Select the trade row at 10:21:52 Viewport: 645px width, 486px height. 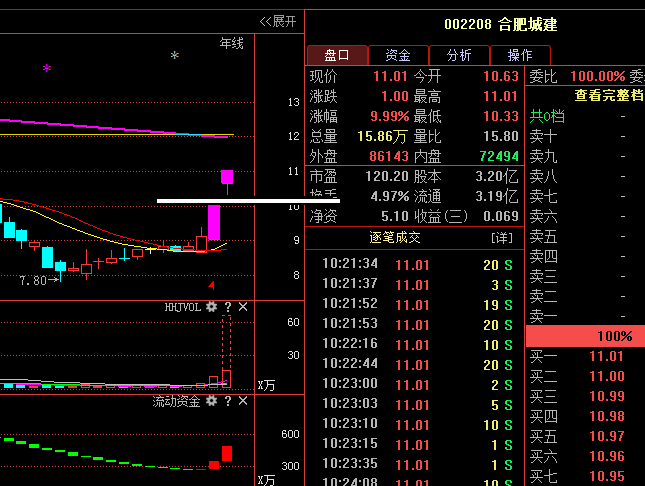417,304
